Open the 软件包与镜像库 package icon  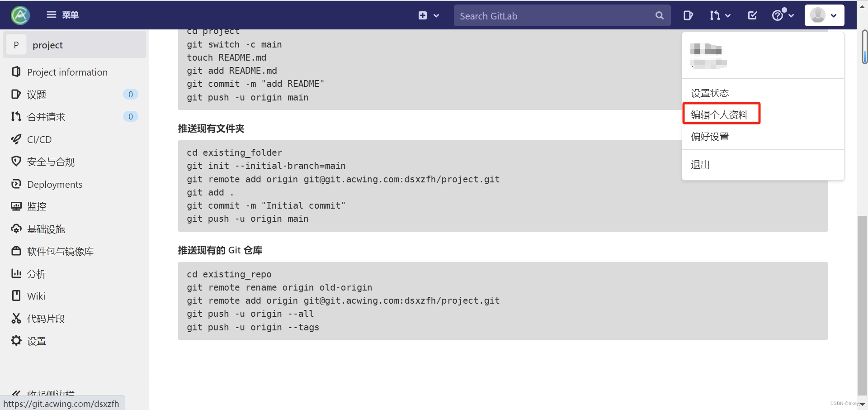click(16, 251)
